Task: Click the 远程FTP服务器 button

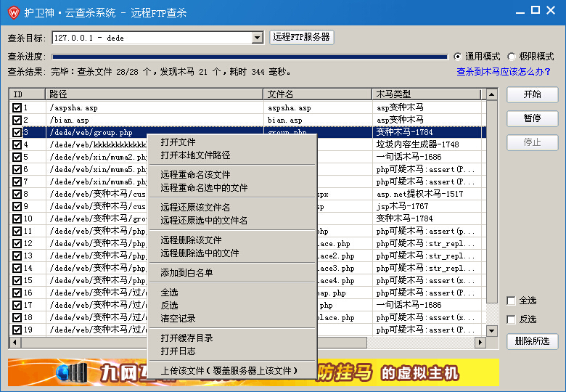Action: (302, 37)
